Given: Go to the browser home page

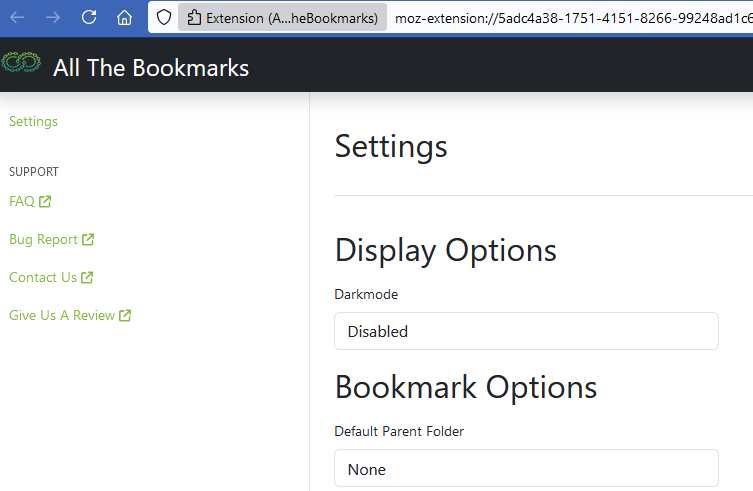Looking at the screenshot, I should coord(124,18).
